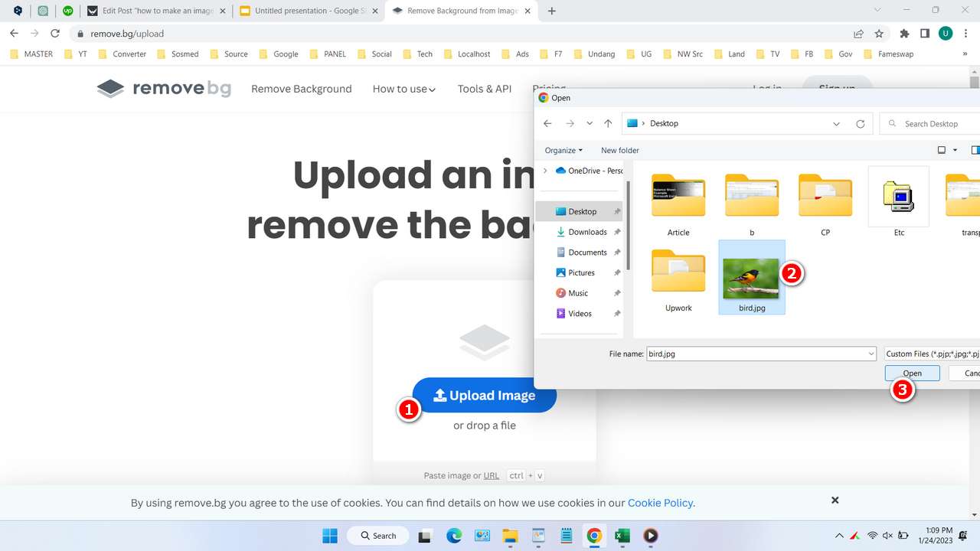Click the Tools & API menu item
The image size is (980, 551).
click(x=484, y=89)
